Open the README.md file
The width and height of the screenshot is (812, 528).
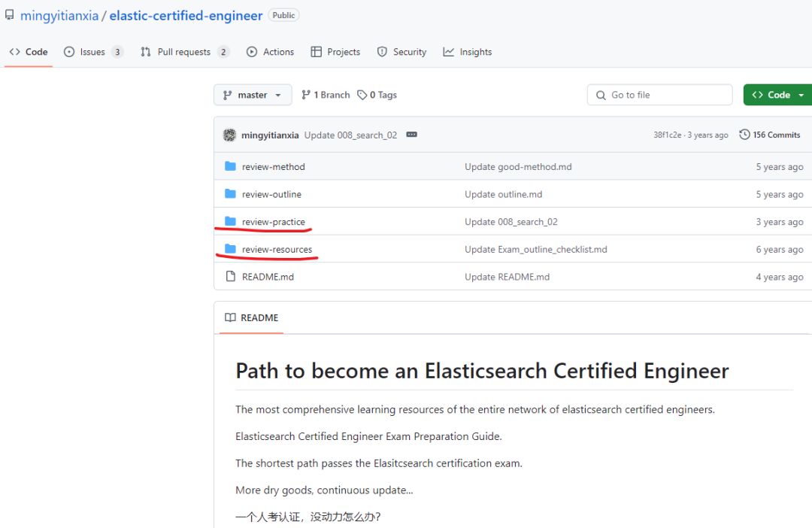[x=268, y=277]
